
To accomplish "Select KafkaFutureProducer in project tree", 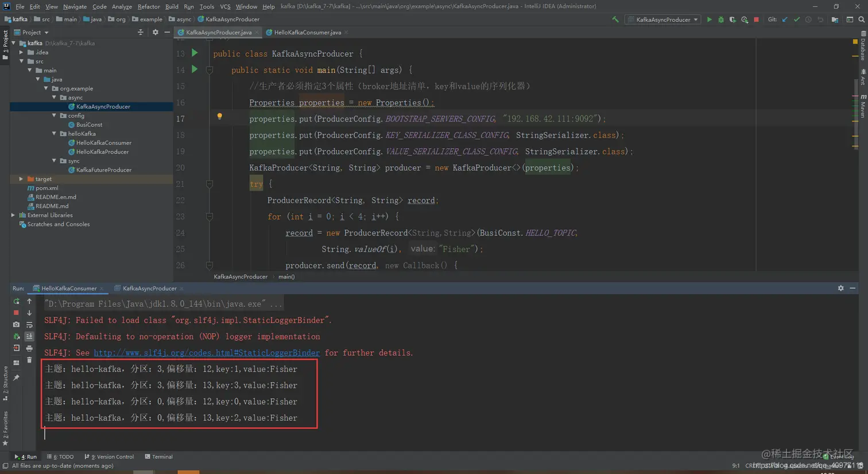I will tap(104, 170).
